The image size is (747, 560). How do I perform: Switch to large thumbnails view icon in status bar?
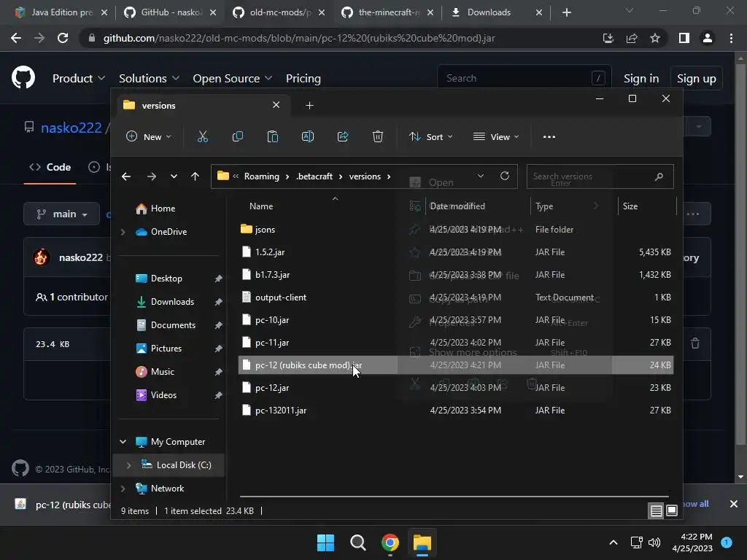point(672,511)
